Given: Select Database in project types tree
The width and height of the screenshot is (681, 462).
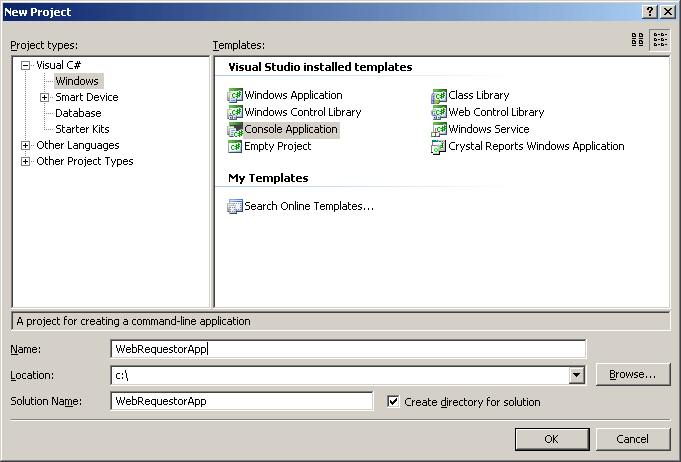Looking at the screenshot, I should pos(78,113).
